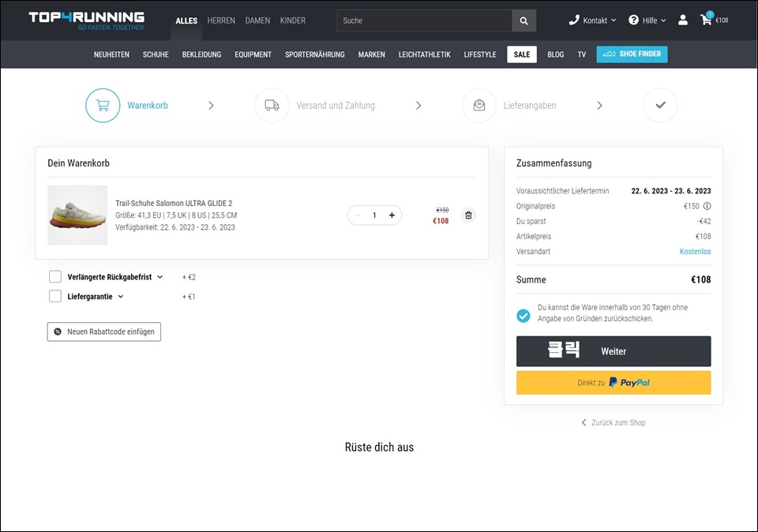
Task: Open LIFESTYLE menu
Action: (x=480, y=54)
